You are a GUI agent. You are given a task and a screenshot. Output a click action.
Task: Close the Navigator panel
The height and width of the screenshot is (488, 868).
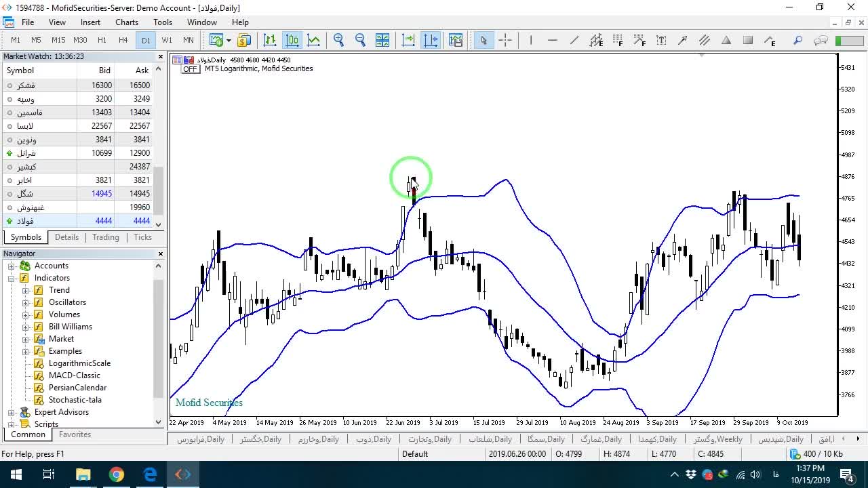(161, 253)
